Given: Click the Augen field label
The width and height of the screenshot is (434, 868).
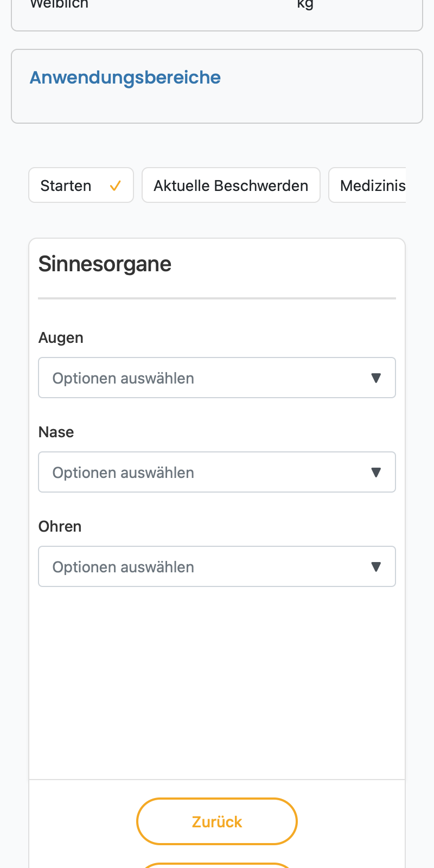Looking at the screenshot, I should pyautogui.click(x=61, y=337).
